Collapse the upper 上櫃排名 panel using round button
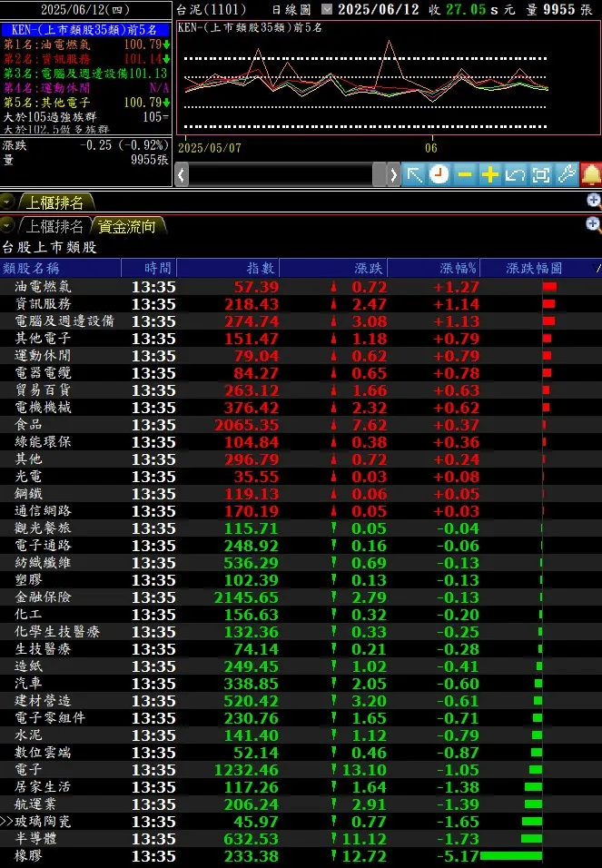The height and width of the screenshot is (868, 602). pos(6,202)
